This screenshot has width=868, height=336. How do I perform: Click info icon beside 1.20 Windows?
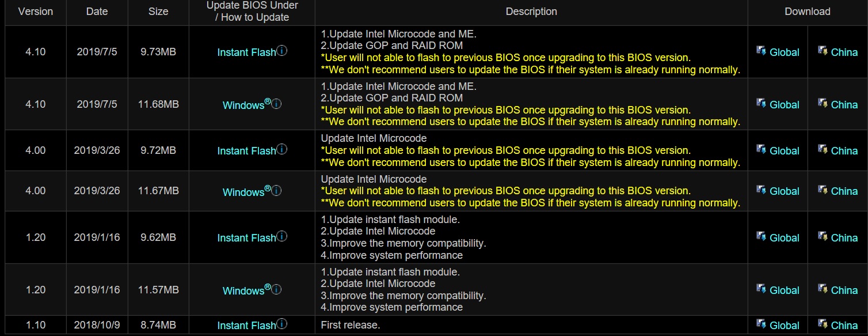pyautogui.click(x=276, y=289)
